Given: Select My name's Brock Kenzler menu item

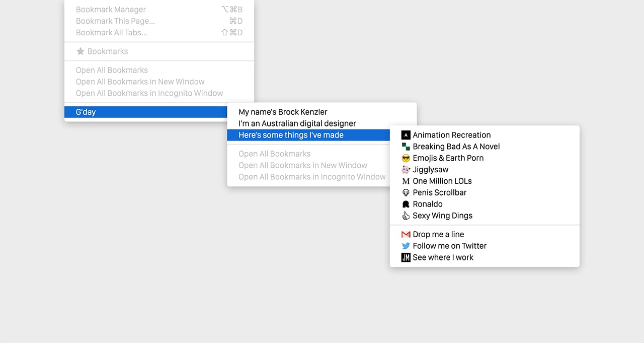Looking at the screenshot, I should [283, 112].
